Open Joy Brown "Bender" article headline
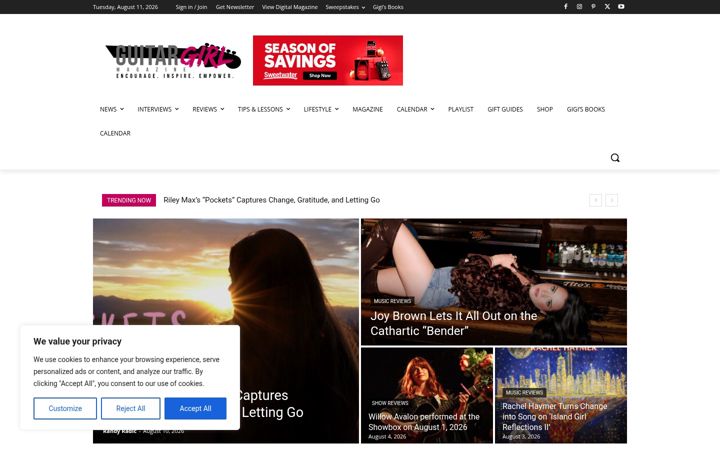 pyautogui.click(x=454, y=323)
